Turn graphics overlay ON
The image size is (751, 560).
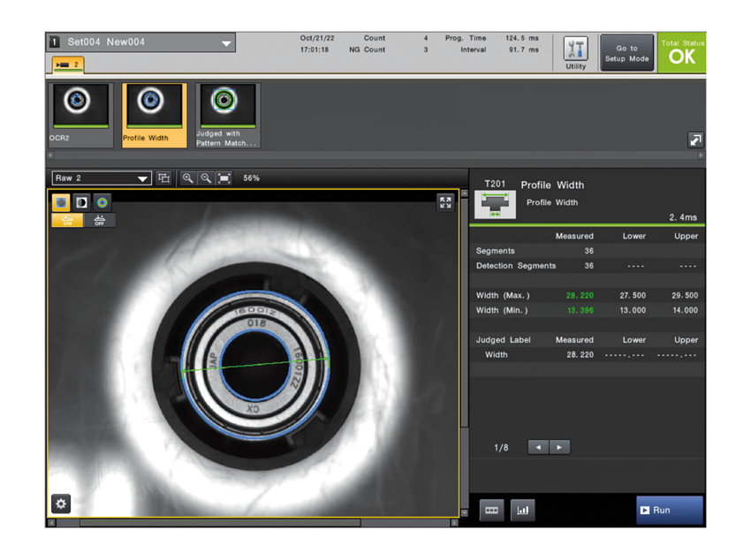click(x=67, y=220)
